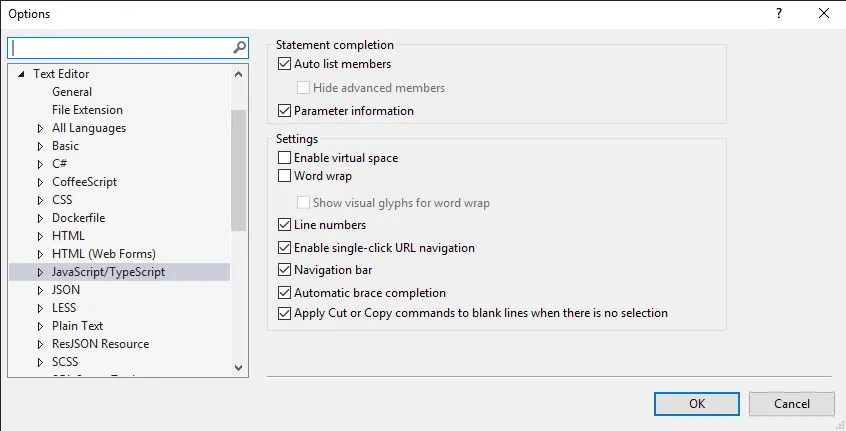Click the tree scrollbar up arrow
This screenshot has width=846, height=431.
pos(238,74)
